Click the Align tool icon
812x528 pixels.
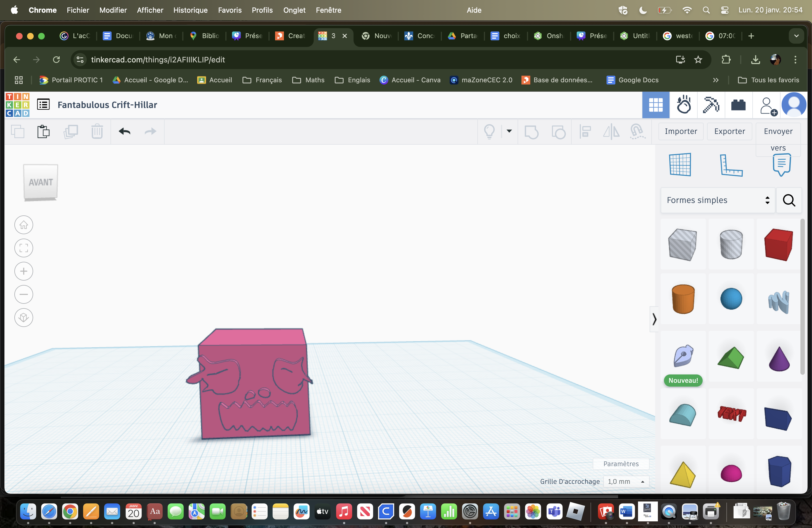coord(585,131)
